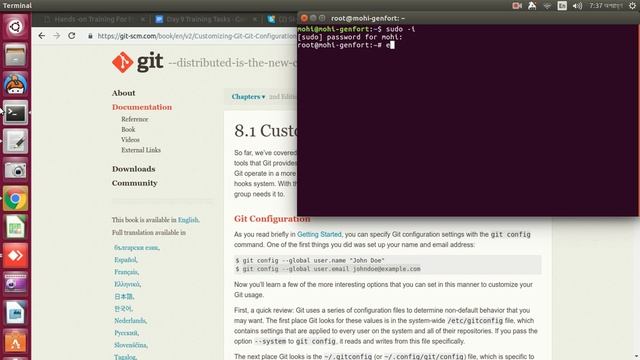Viewport: 640px width, 360px height.
Task: Open External Links under Documentation
Action: (141, 150)
